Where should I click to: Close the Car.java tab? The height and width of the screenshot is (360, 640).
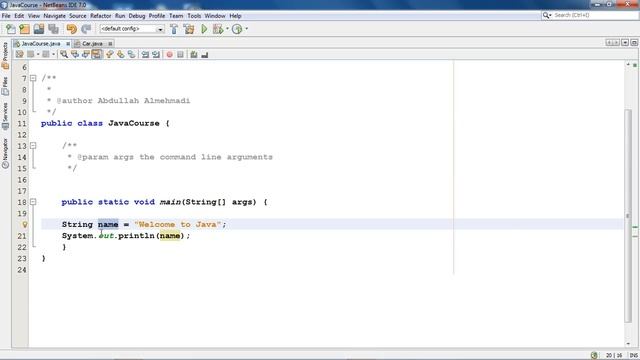[110, 44]
